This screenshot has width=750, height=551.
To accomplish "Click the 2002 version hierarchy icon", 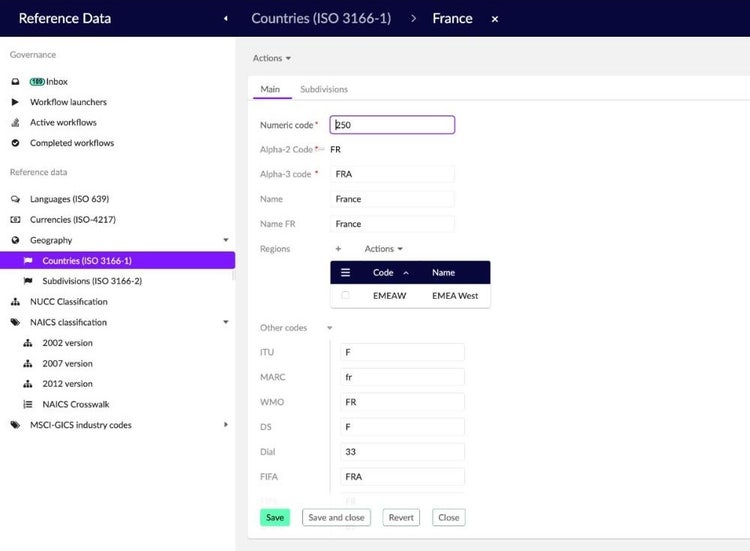I will [28, 343].
